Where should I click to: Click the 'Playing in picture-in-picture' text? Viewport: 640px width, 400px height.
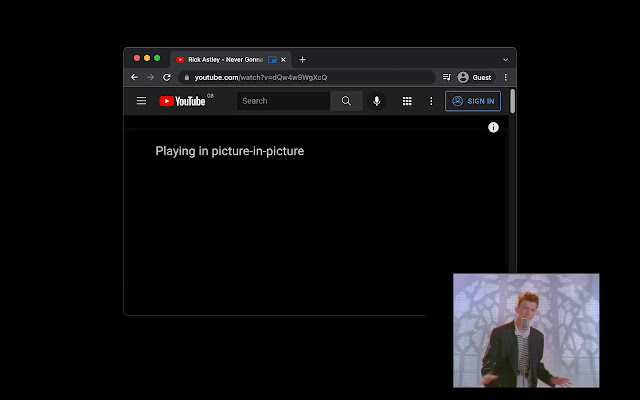(229, 151)
